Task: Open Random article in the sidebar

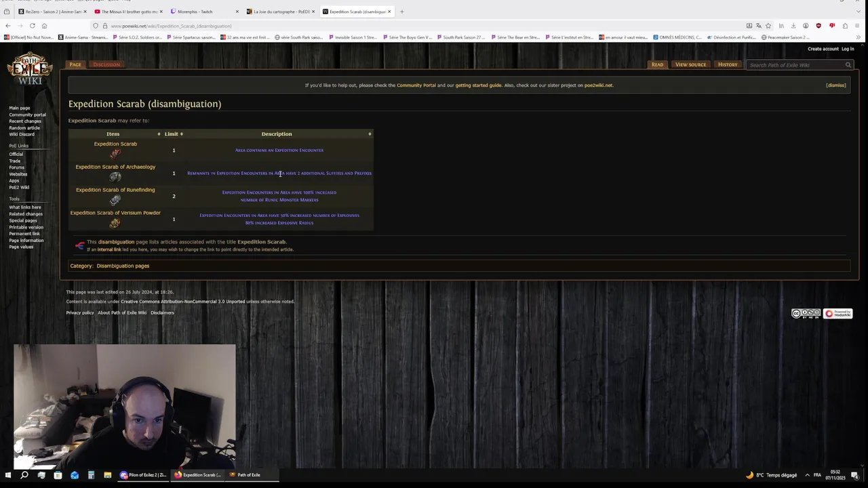Action: click(24, 128)
